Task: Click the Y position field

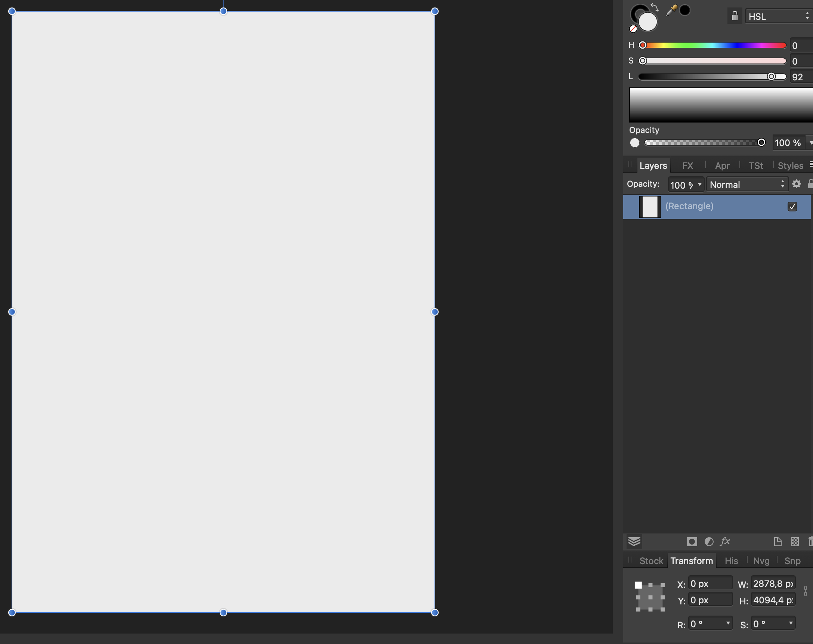Action: click(x=710, y=600)
